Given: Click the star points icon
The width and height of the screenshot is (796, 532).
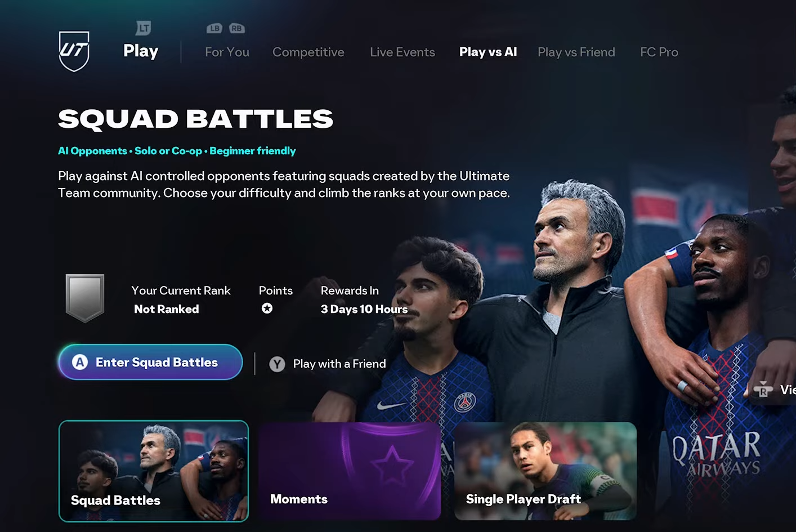Looking at the screenshot, I should [267, 308].
